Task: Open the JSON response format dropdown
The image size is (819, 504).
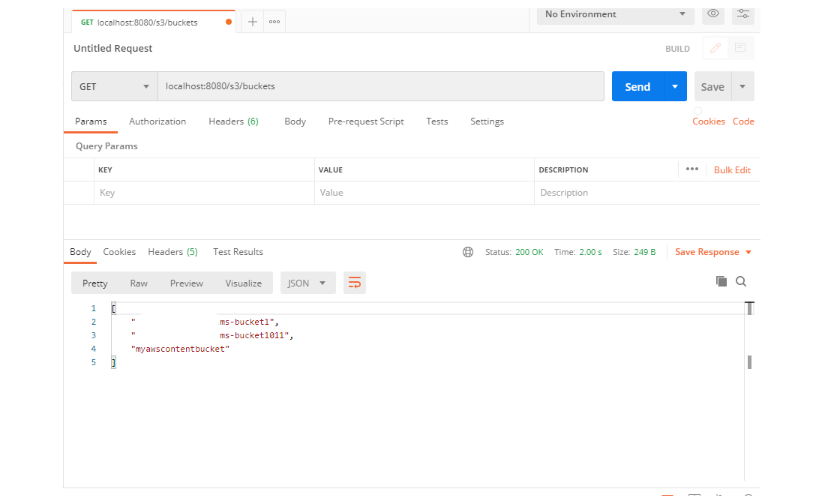Action: point(307,283)
